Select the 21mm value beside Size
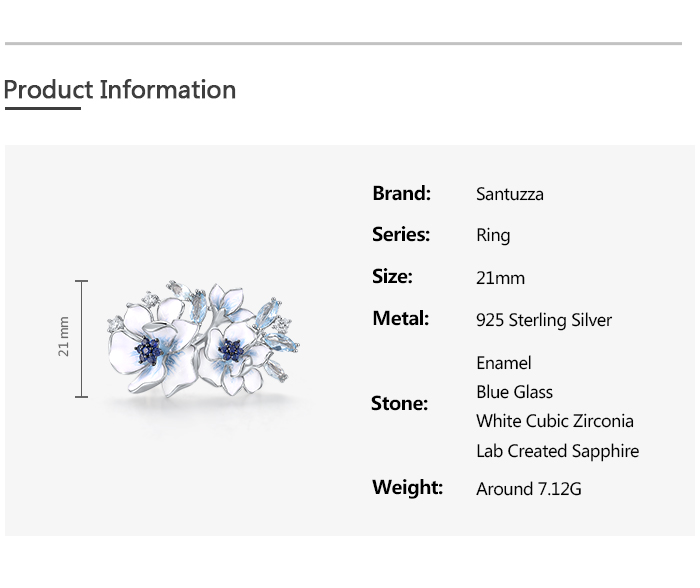Screen dimensions: 700x588 (500, 278)
